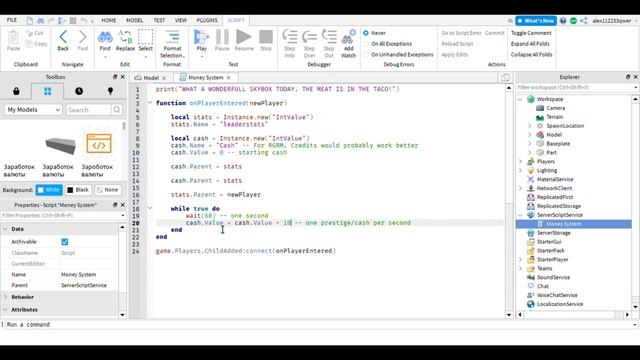This screenshot has height=360, width=640.
Task: Switch to the TEST ribbon tab
Action: tap(159, 20)
